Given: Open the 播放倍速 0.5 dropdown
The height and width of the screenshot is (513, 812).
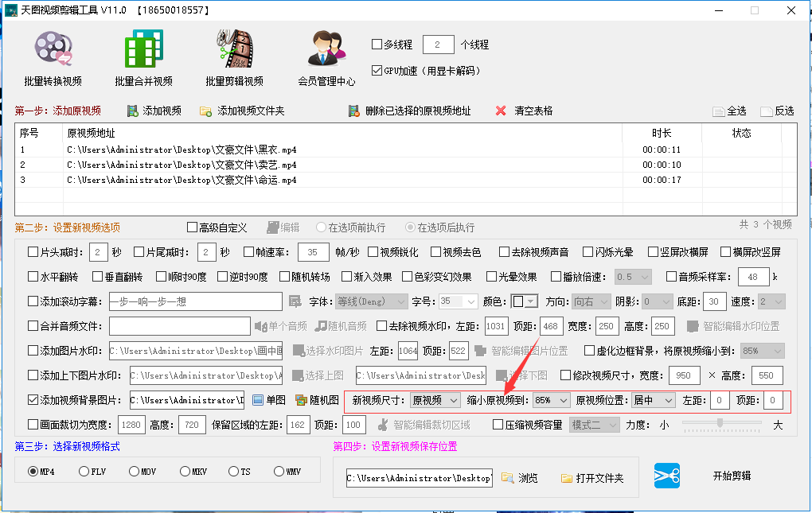Looking at the screenshot, I should pos(634,278).
